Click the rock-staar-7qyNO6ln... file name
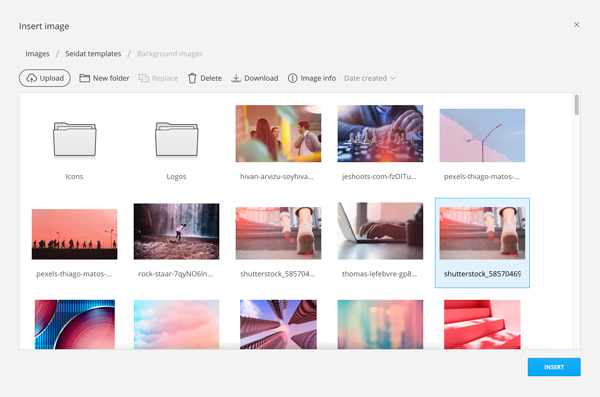Image resolution: width=600 pixels, height=397 pixels. pyautogui.click(x=176, y=274)
